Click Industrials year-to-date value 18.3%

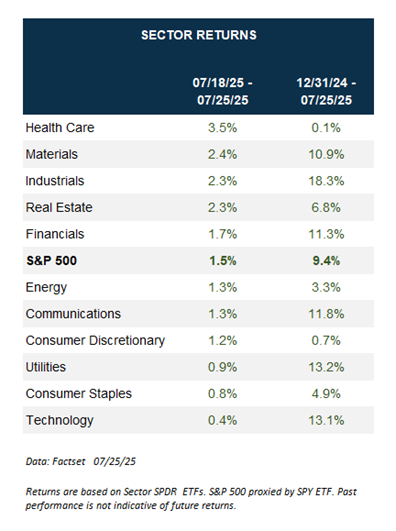326,181
